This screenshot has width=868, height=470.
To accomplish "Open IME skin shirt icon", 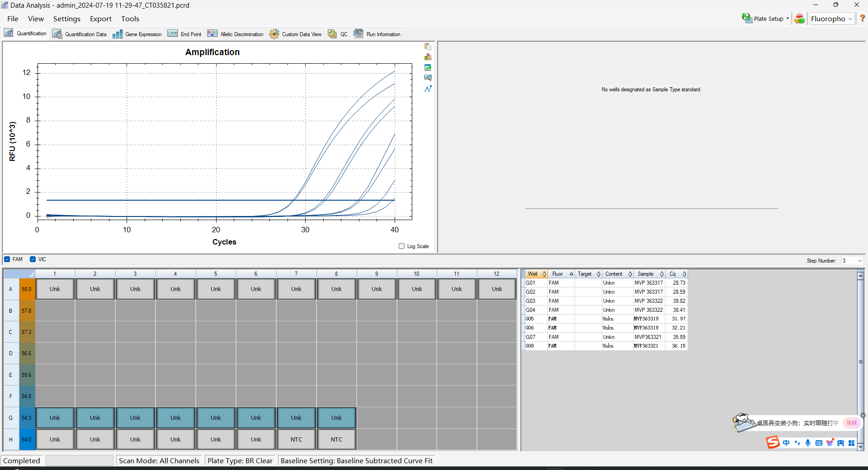I will click(x=830, y=443).
